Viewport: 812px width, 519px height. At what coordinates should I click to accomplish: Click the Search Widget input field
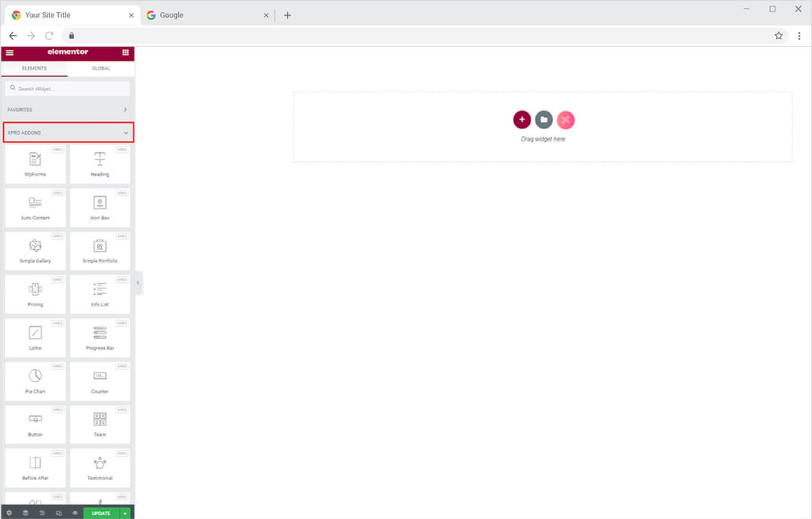(67, 88)
